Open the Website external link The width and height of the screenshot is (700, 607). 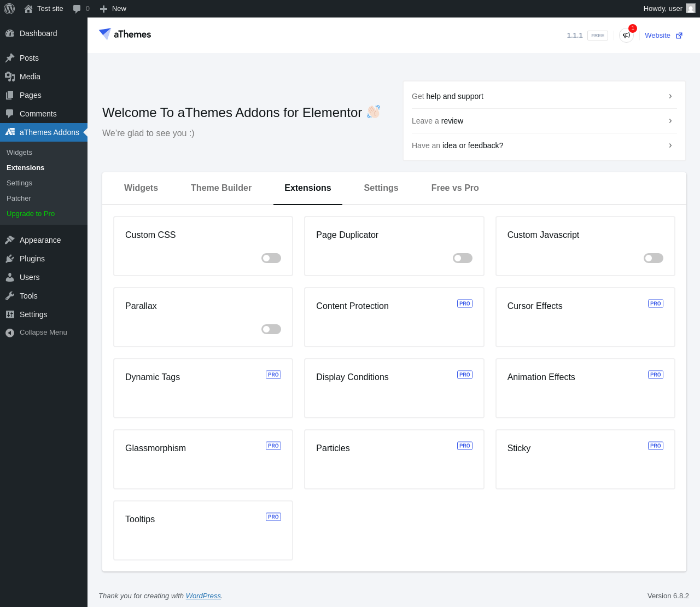[x=663, y=36]
